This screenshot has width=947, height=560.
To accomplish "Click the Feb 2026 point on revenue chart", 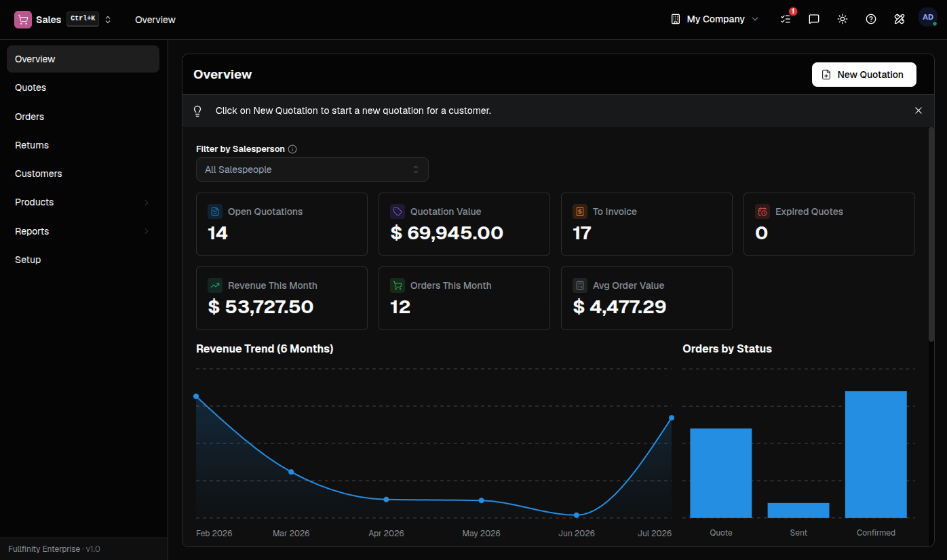I will 196,396.
